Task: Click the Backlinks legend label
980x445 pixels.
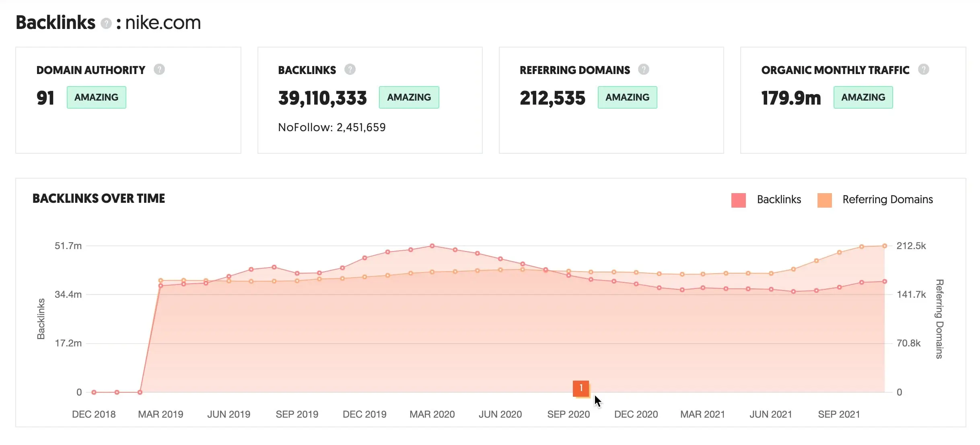Action: click(779, 200)
